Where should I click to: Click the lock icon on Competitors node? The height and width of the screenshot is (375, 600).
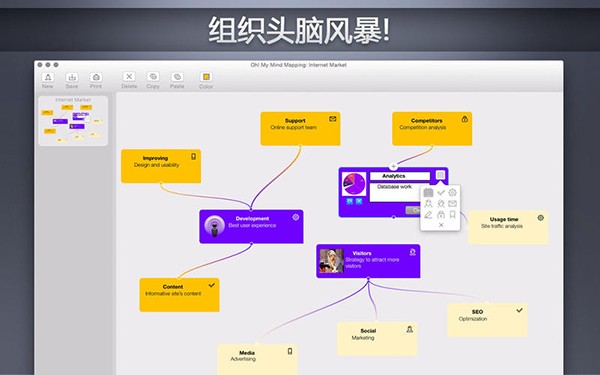click(465, 119)
